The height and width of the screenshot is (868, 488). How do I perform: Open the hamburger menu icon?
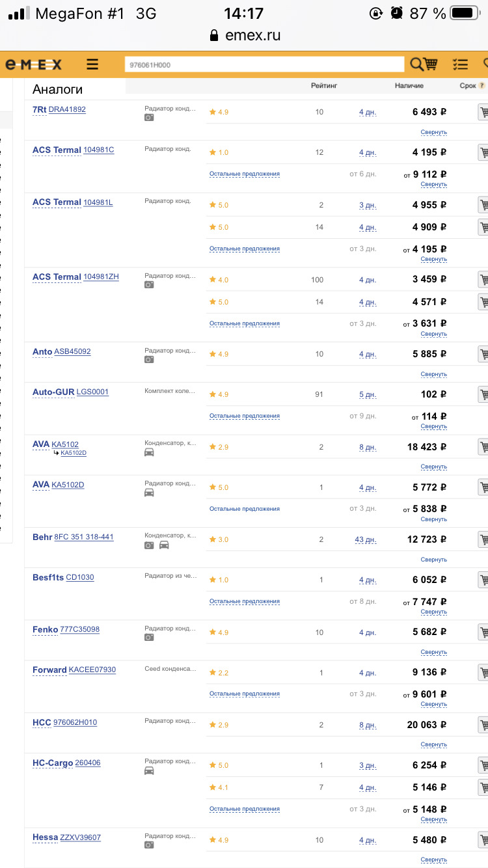coord(92,64)
